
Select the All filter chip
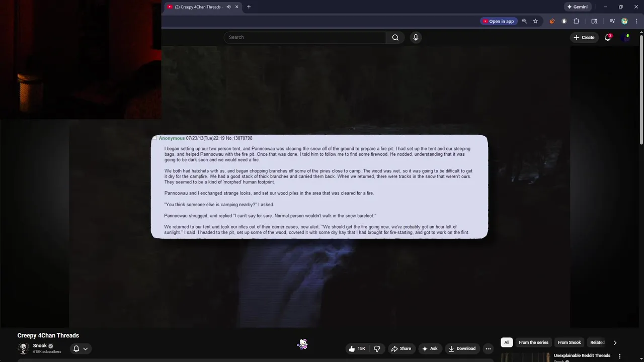(x=507, y=342)
